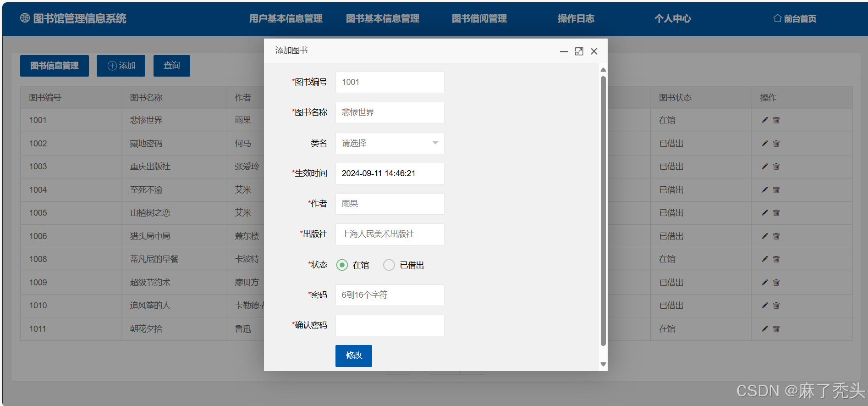Edit book 1009 with pencil icon
868x406 pixels.
pyautogui.click(x=764, y=283)
